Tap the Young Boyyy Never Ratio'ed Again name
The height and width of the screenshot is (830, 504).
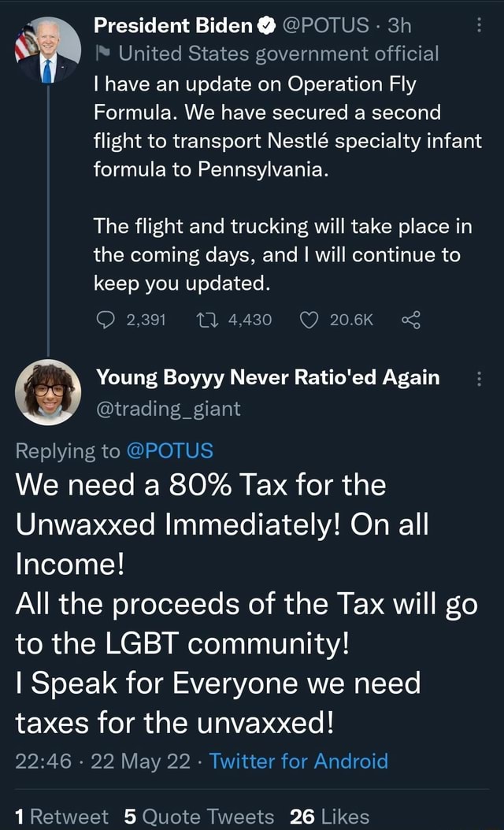(x=267, y=378)
